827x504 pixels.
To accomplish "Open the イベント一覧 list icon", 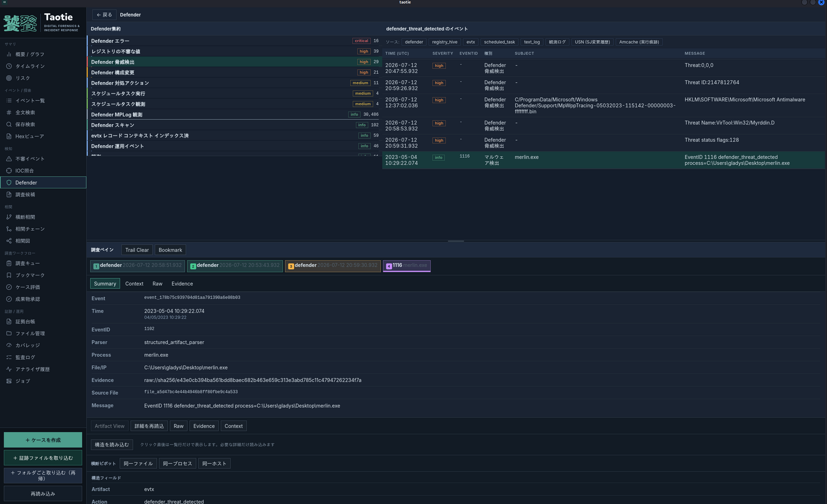I will (x=9, y=101).
